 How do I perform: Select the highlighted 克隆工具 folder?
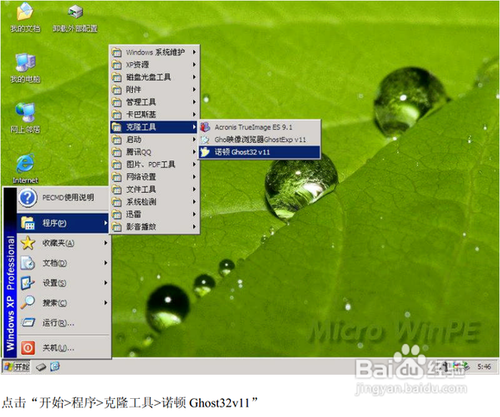tap(155, 127)
